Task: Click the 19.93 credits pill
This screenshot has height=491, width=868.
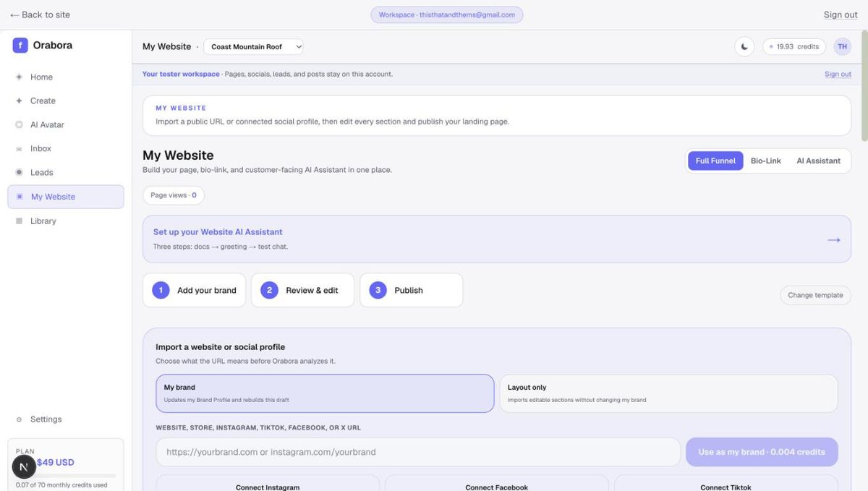Action: (794, 46)
